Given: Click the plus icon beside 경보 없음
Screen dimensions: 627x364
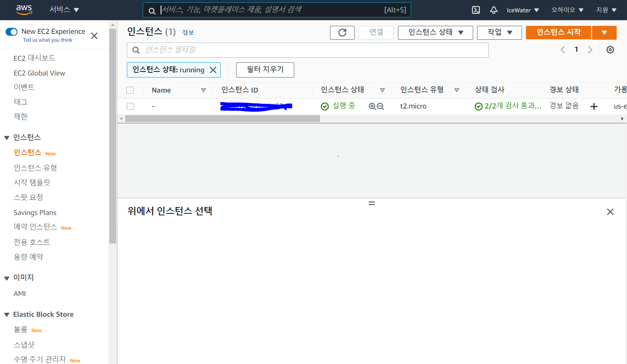Looking at the screenshot, I should point(594,106).
